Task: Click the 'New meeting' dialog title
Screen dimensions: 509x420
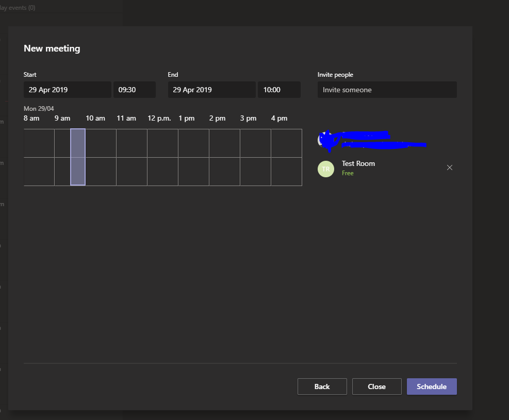Action: tap(52, 48)
